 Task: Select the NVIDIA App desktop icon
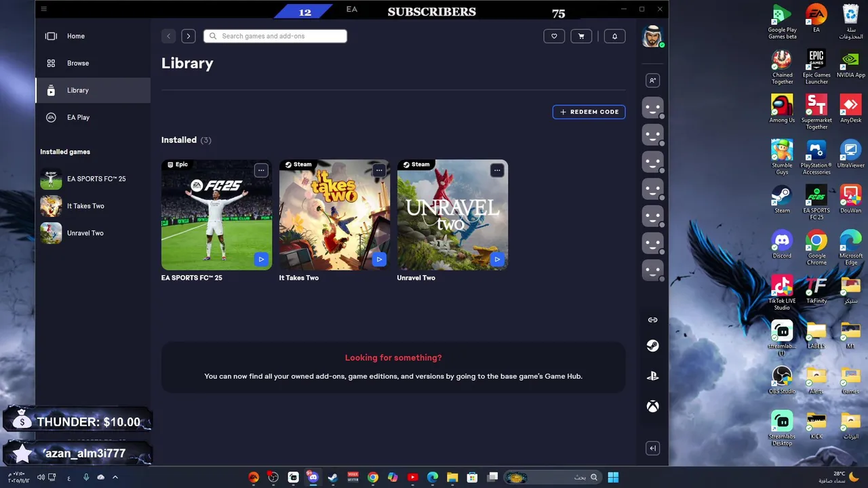coord(850,64)
